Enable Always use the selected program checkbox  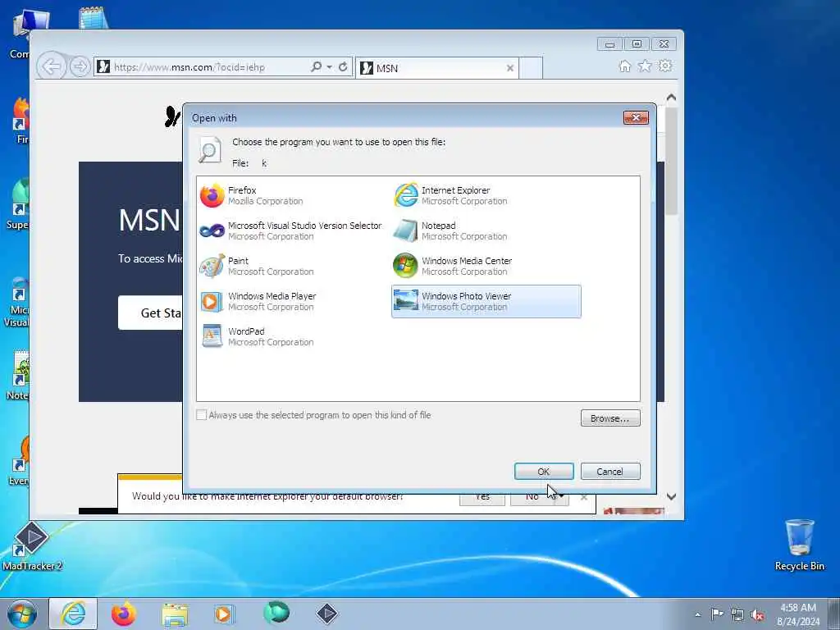click(x=202, y=415)
